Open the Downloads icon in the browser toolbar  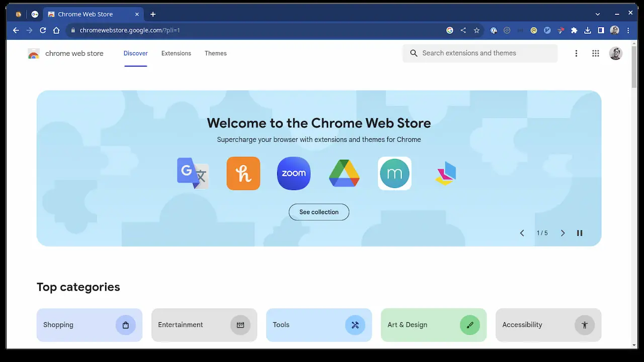click(587, 30)
